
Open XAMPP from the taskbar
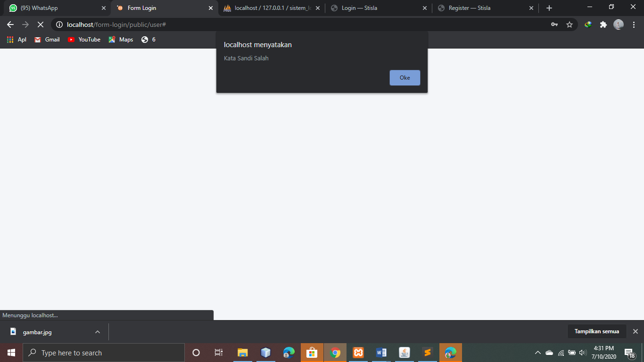358,353
